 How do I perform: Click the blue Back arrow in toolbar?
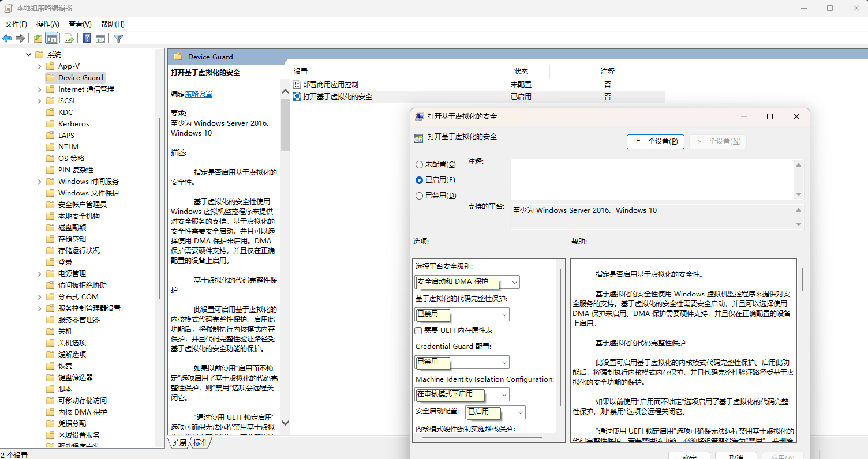click(7, 39)
